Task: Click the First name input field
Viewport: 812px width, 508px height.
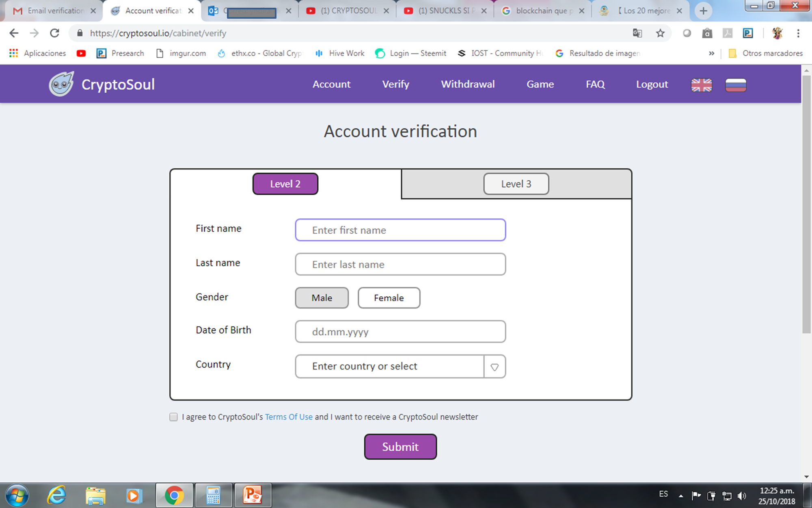Action: pyautogui.click(x=400, y=230)
